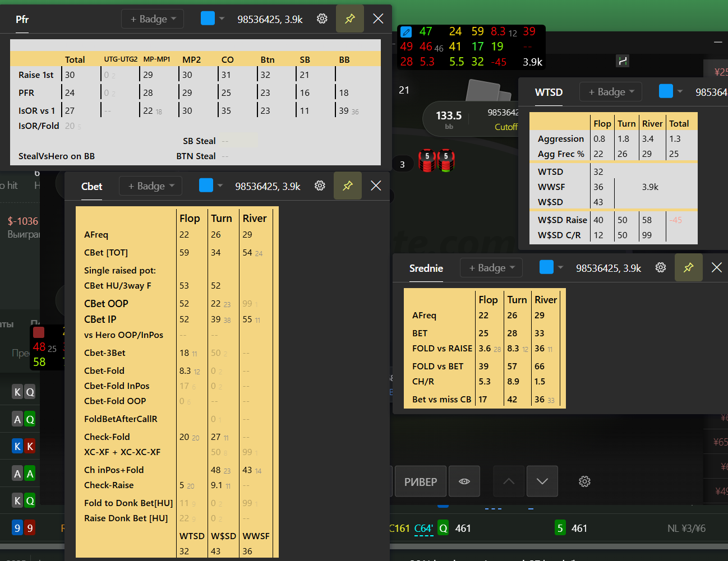The height and width of the screenshot is (561, 728).
Task: Click the Raise 1st row label
Action: (x=36, y=75)
